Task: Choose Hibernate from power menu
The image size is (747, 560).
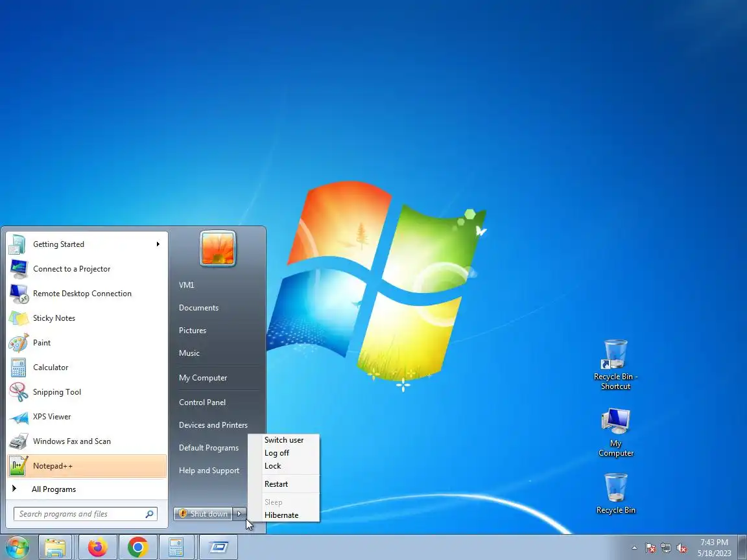Action: click(x=284, y=515)
